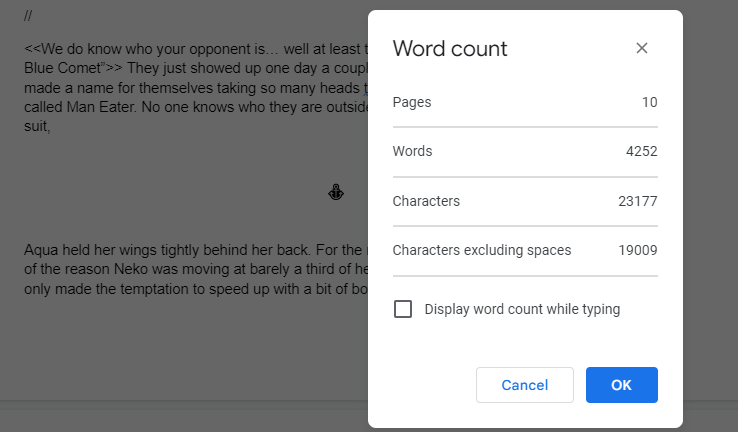Click the '//' text at document top
This screenshot has height=432, width=738.
pos(29,16)
